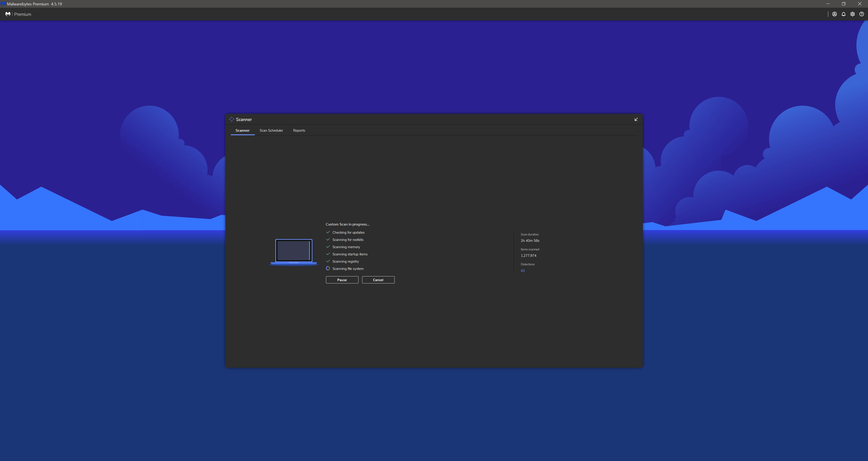The width and height of the screenshot is (868, 461).
Task: Click the 'Checking for updates' text
Action: (x=348, y=233)
